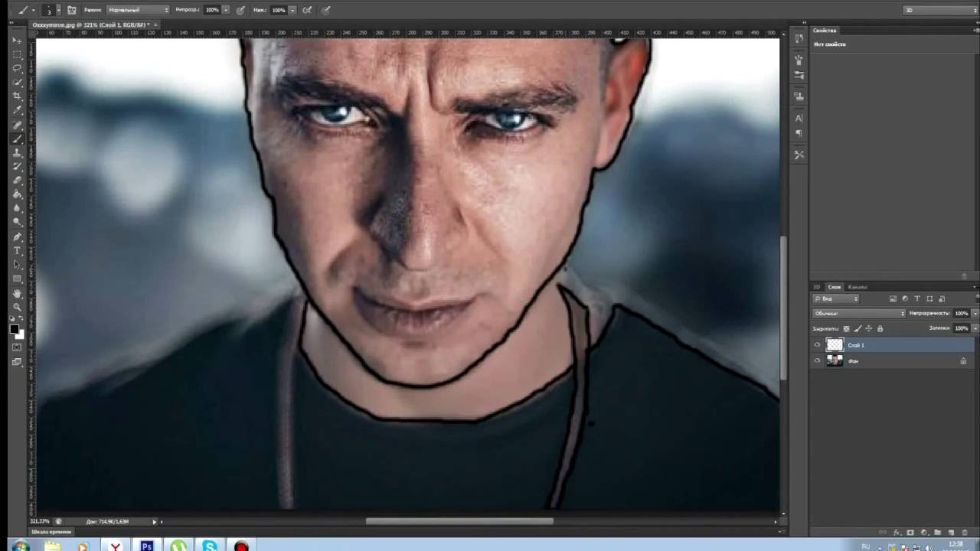980x551 pixels.
Task: Open the layer filter type dropdown
Action: (x=836, y=298)
